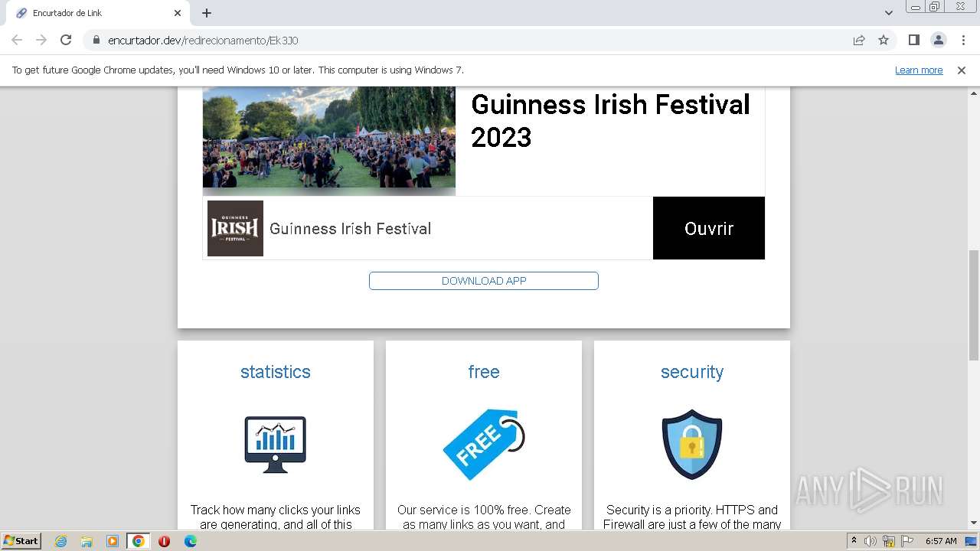This screenshot has width=980, height=551.
Task: Open the side panel icon
Action: pos(913,40)
